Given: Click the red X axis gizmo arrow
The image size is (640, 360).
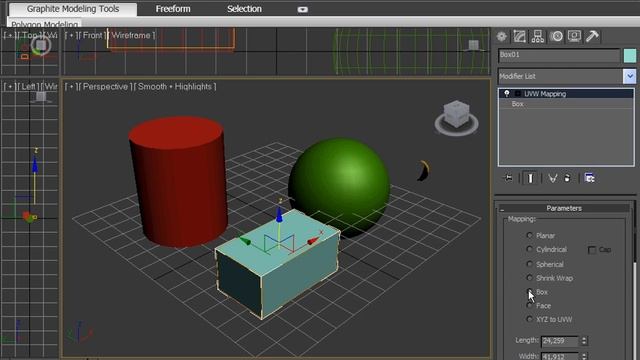Looking at the screenshot, I should (313, 241).
